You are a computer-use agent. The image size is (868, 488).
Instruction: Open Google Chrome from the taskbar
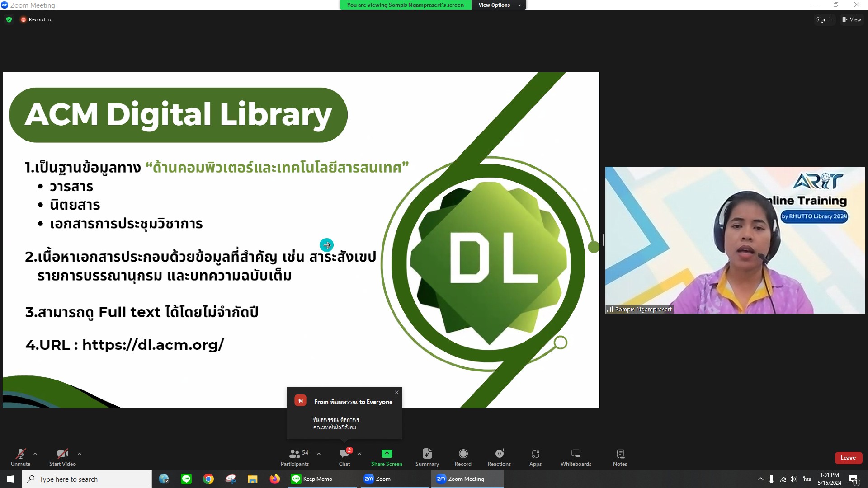tap(208, 479)
